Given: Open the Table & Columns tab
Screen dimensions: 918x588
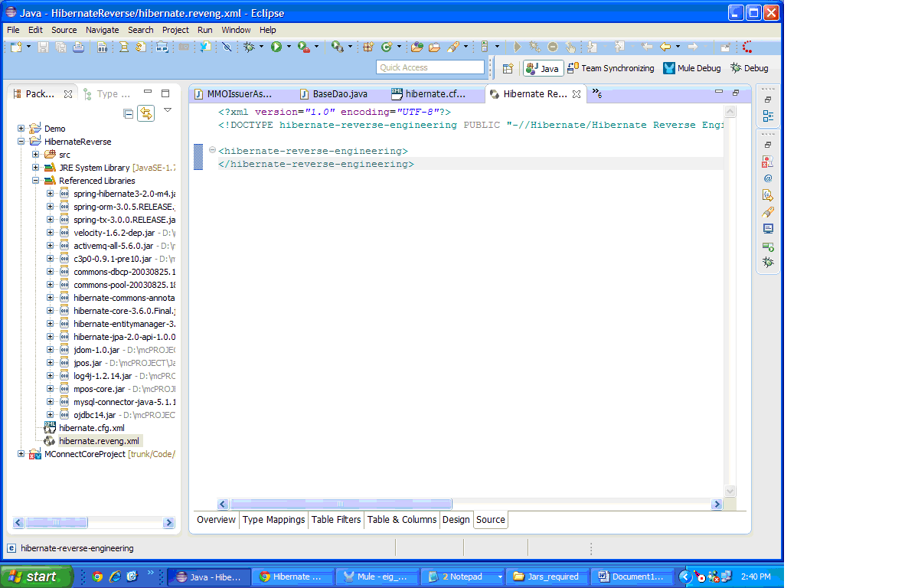Looking at the screenshot, I should click(402, 520).
